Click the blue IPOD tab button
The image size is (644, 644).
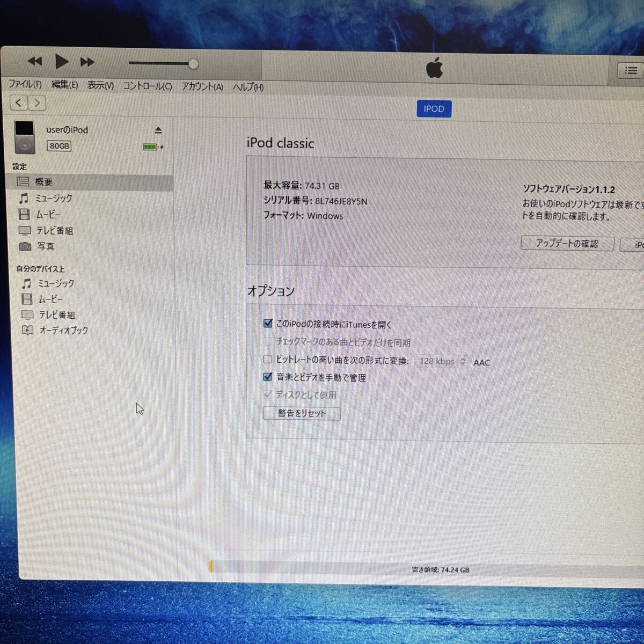coord(434,109)
